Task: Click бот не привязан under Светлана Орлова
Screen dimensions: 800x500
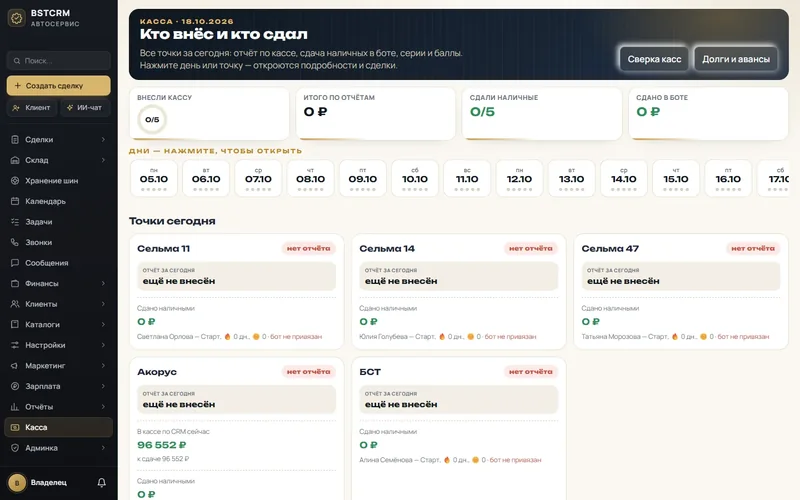Action: [x=296, y=337]
